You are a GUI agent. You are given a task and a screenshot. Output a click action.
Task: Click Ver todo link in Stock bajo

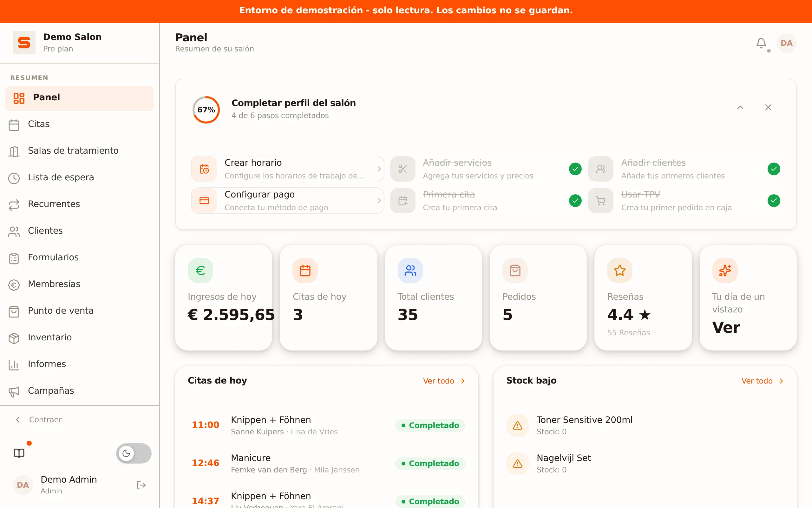click(762, 381)
